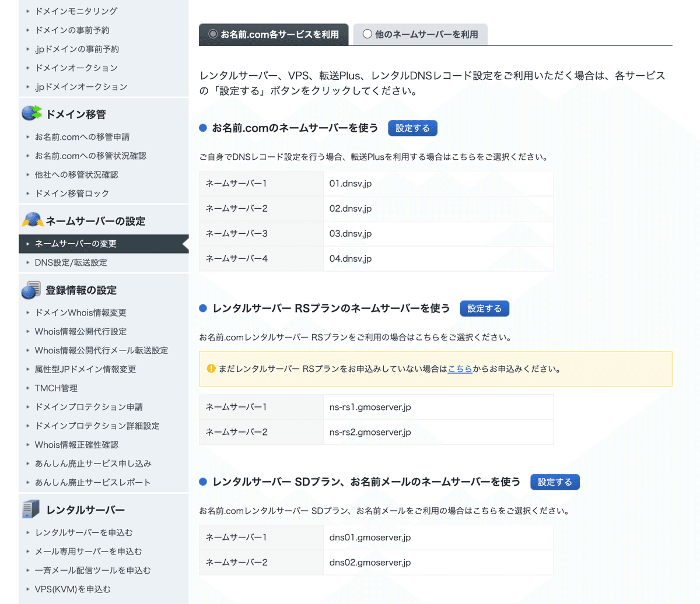Image resolution: width=700 pixels, height=604 pixels.
Task: Click the 02.dnsv.jp nameserver value
Action: (x=351, y=209)
